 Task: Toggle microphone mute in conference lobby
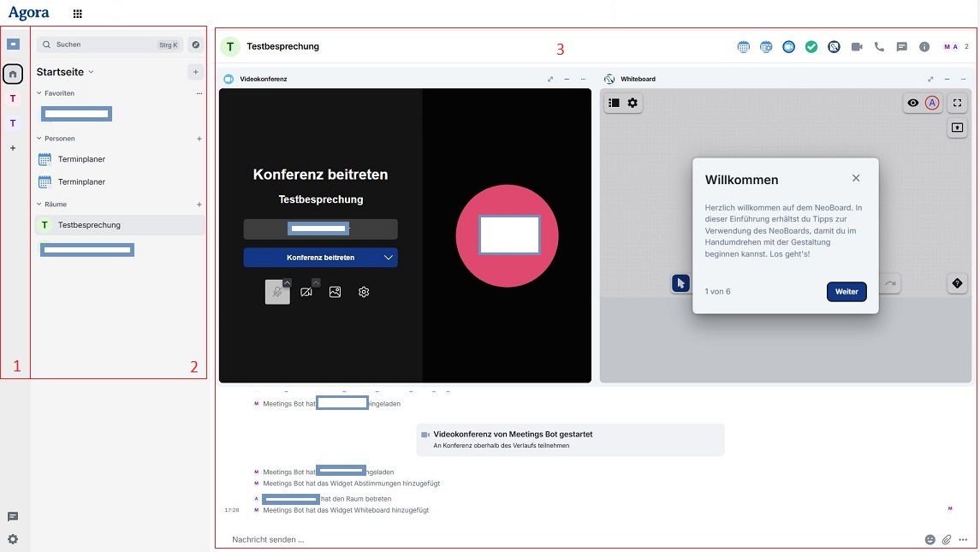click(276, 292)
